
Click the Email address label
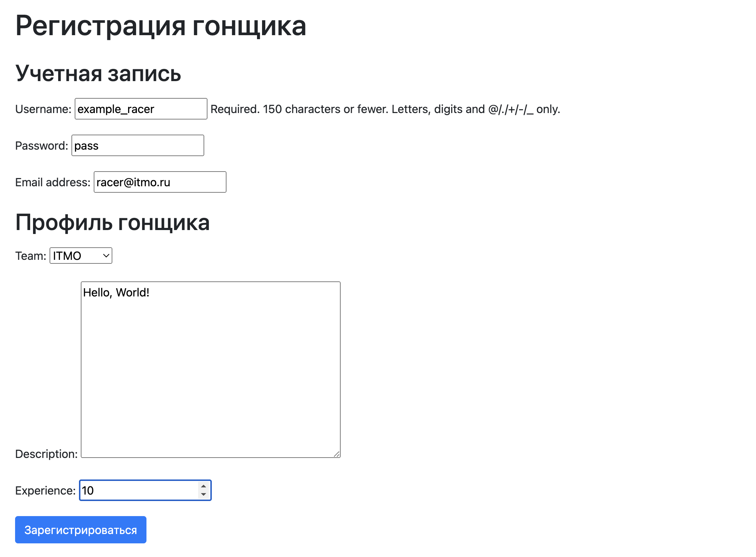click(53, 182)
